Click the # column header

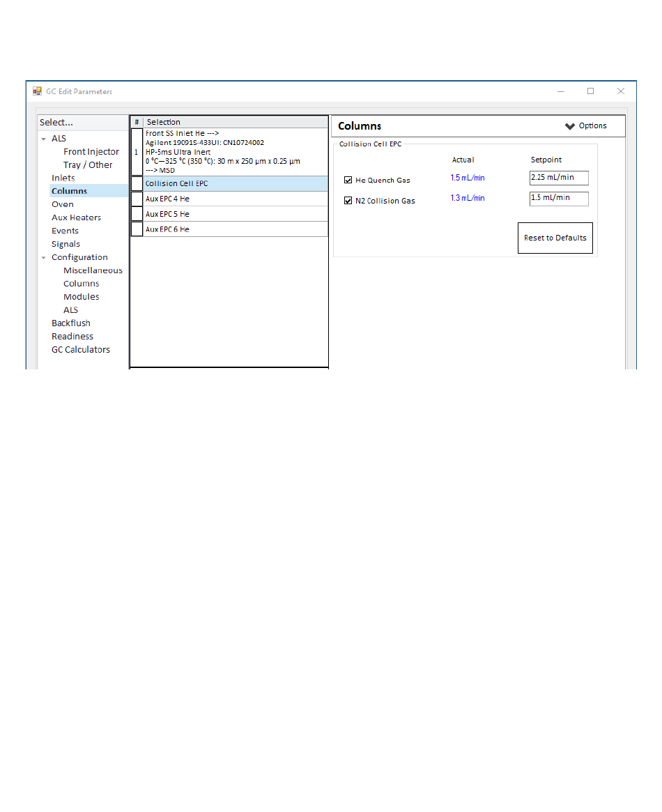137,122
